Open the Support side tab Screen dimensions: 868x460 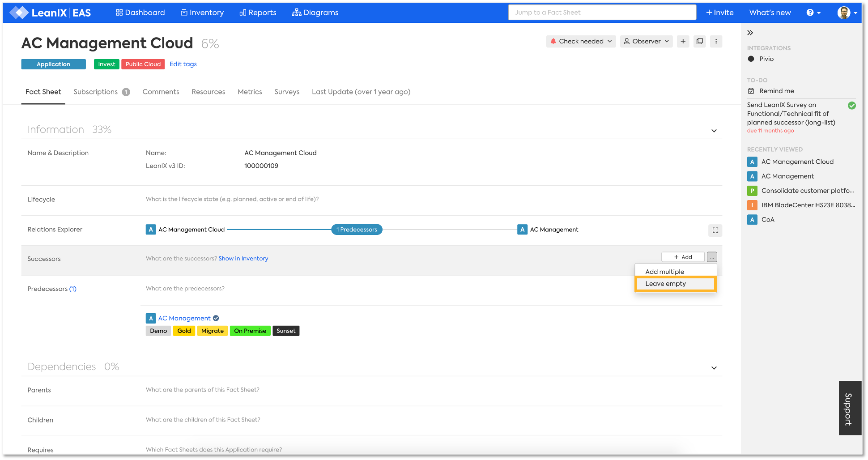(849, 408)
